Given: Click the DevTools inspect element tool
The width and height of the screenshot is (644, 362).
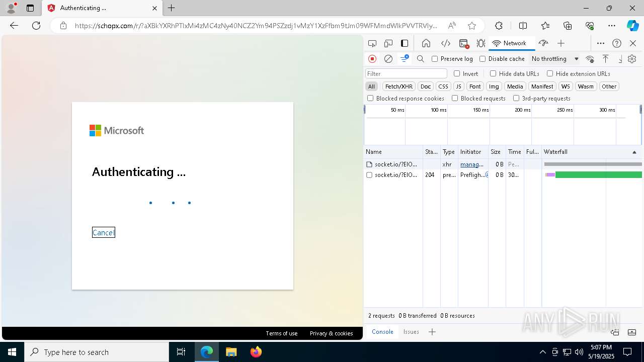Looking at the screenshot, I should pos(372,43).
